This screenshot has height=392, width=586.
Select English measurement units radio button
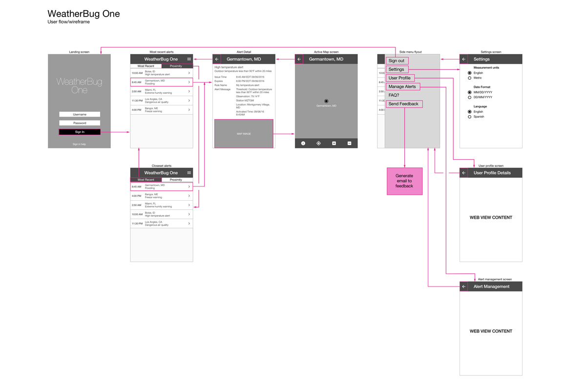[470, 73]
